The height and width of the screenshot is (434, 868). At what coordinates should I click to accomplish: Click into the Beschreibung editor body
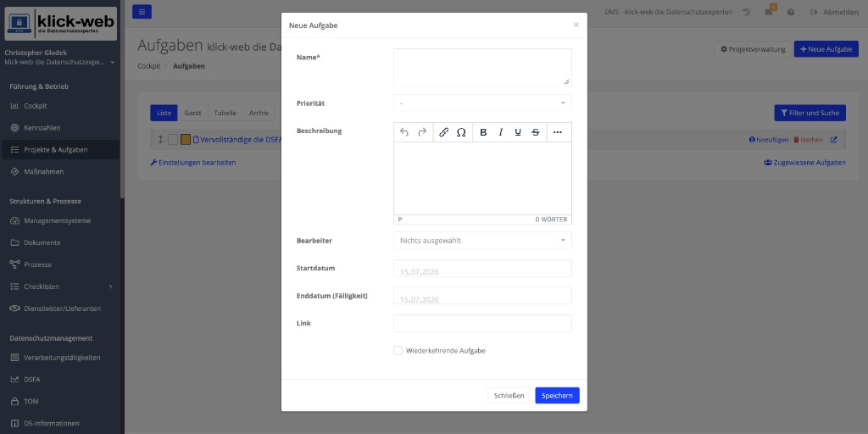[482, 178]
